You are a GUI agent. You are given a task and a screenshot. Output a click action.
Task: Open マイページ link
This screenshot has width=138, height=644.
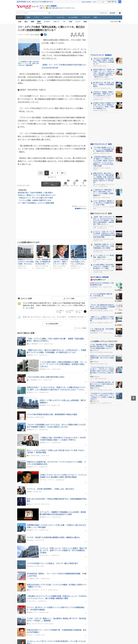pyautogui.click(x=103, y=13)
